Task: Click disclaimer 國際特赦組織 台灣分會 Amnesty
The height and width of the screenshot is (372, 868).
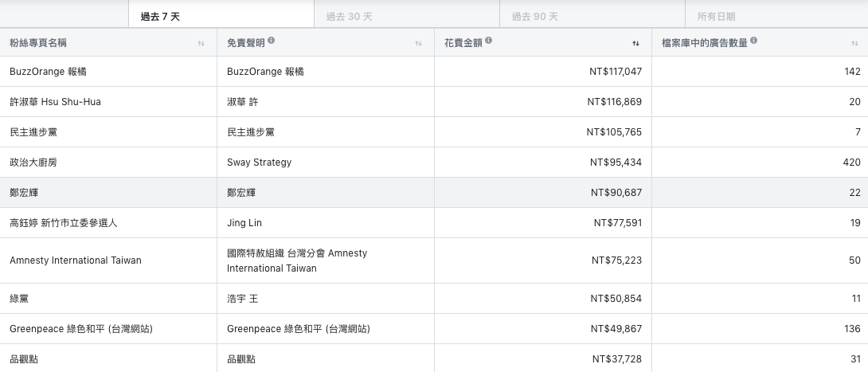Action: pyautogui.click(x=297, y=260)
